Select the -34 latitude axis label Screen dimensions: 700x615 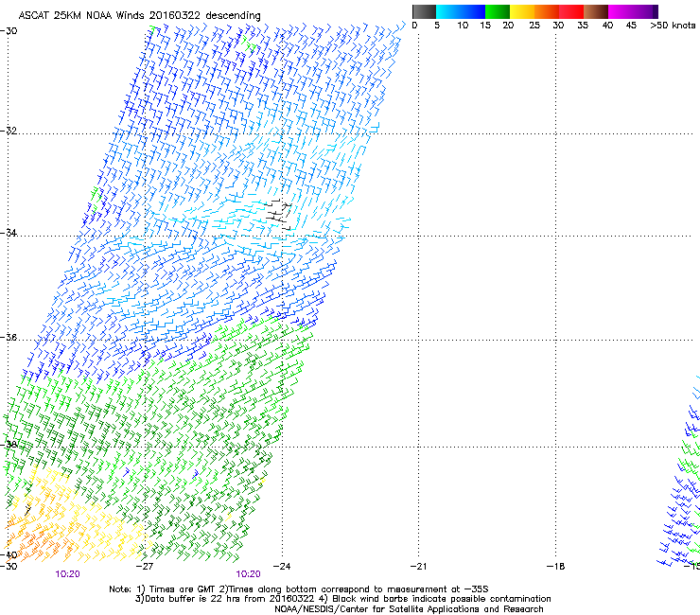pyautogui.click(x=9, y=233)
